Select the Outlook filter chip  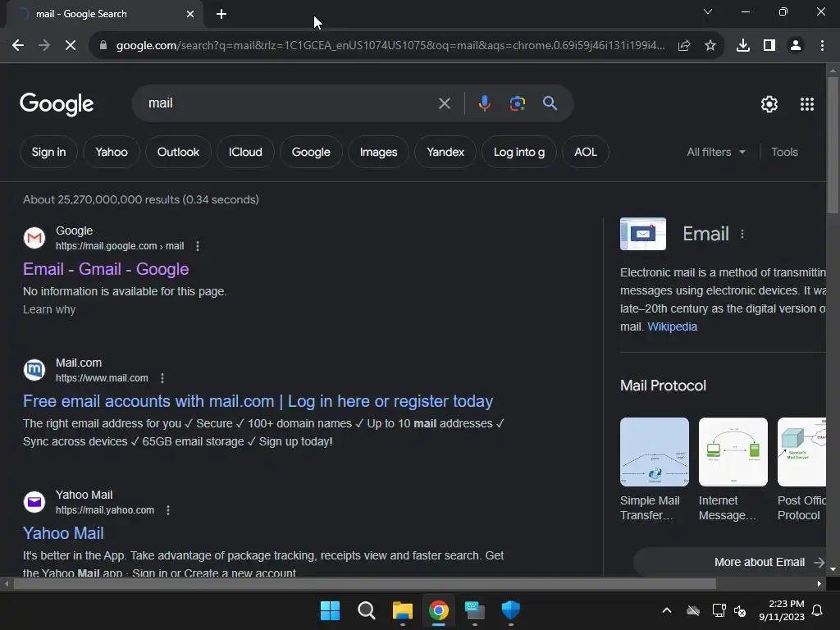click(x=178, y=152)
